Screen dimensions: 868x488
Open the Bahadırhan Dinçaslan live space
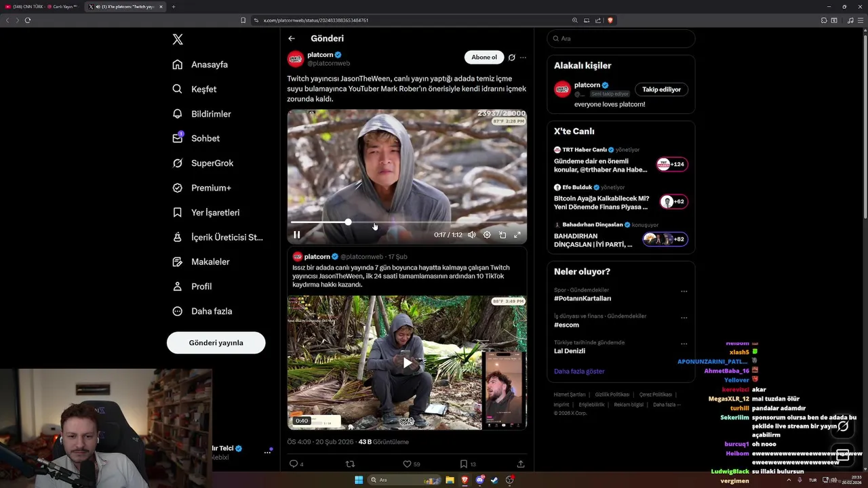point(620,235)
